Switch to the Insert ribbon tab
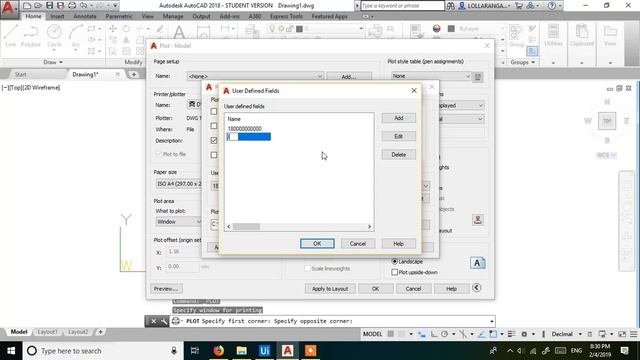The width and height of the screenshot is (640, 360). click(57, 16)
